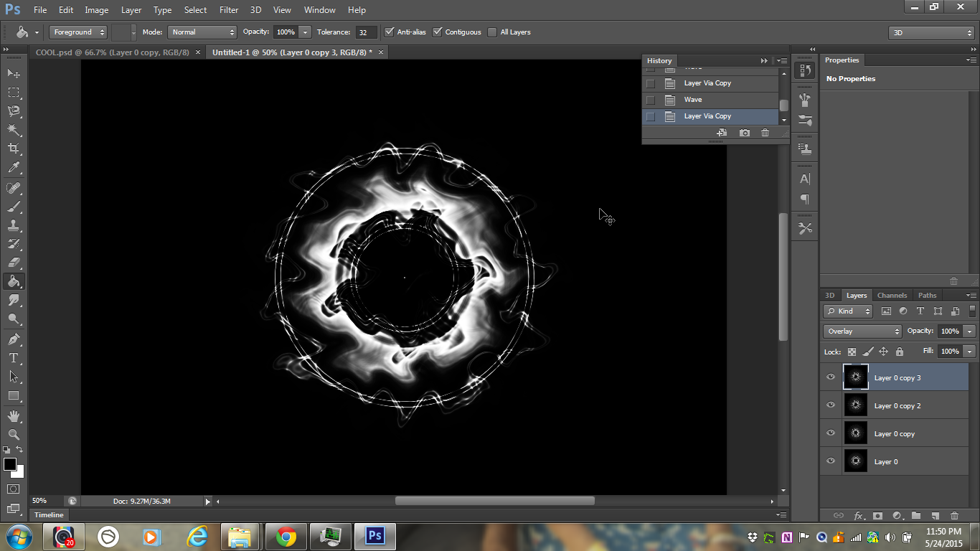Choose the Path Selection tool
The image size is (980, 551).
(x=14, y=376)
